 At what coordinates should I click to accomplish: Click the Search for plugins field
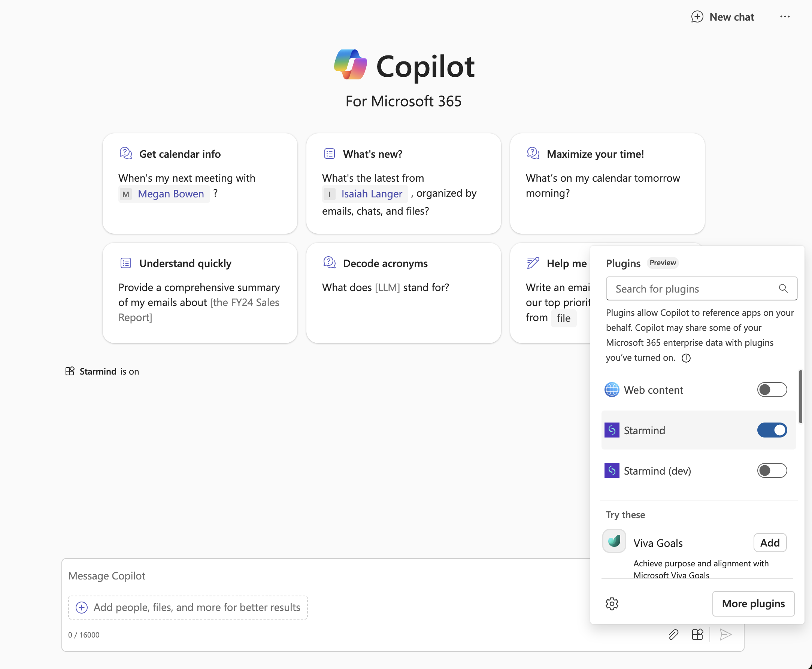click(x=694, y=289)
